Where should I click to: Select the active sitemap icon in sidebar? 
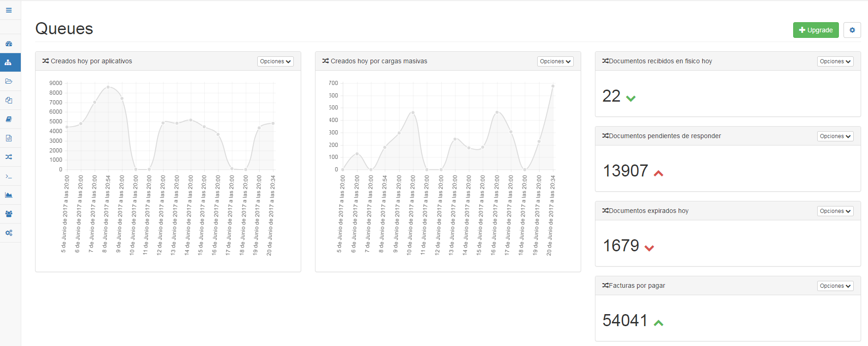[x=9, y=62]
